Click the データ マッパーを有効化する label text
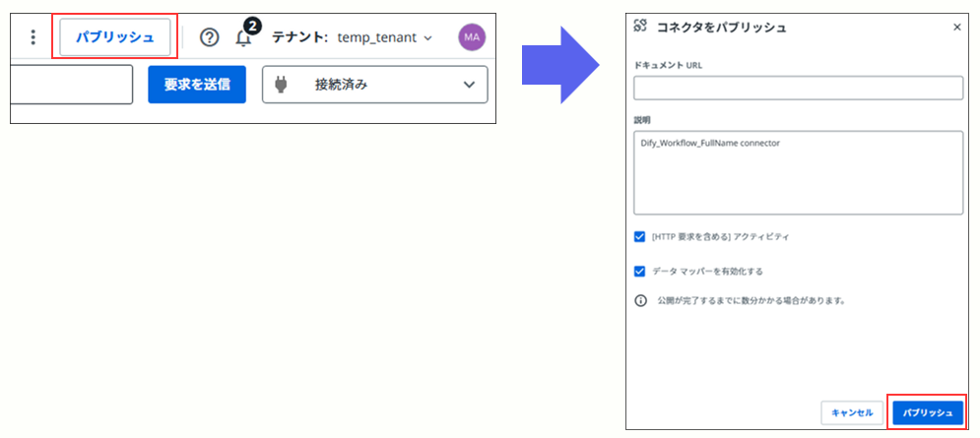The width and height of the screenshot is (980, 438). 707,271
